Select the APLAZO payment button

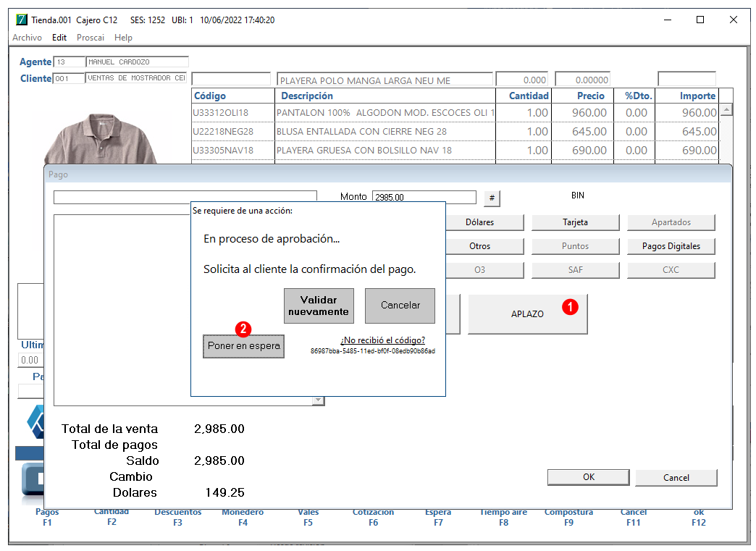527,314
